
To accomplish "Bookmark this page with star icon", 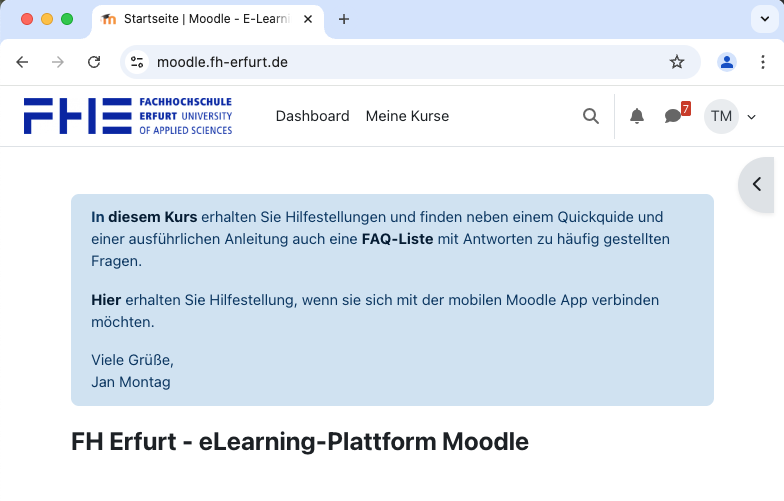I will pos(677,62).
